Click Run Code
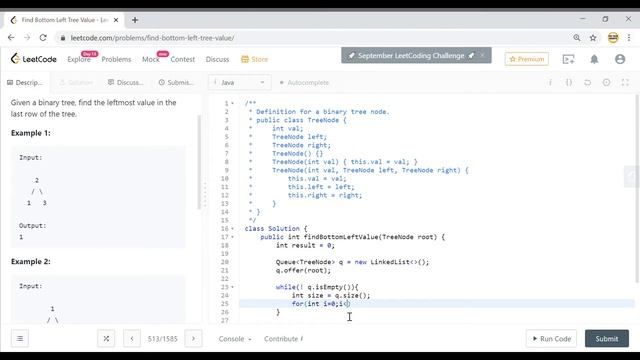This screenshot has height=360, width=640. pyautogui.click(x=551, y=338)
